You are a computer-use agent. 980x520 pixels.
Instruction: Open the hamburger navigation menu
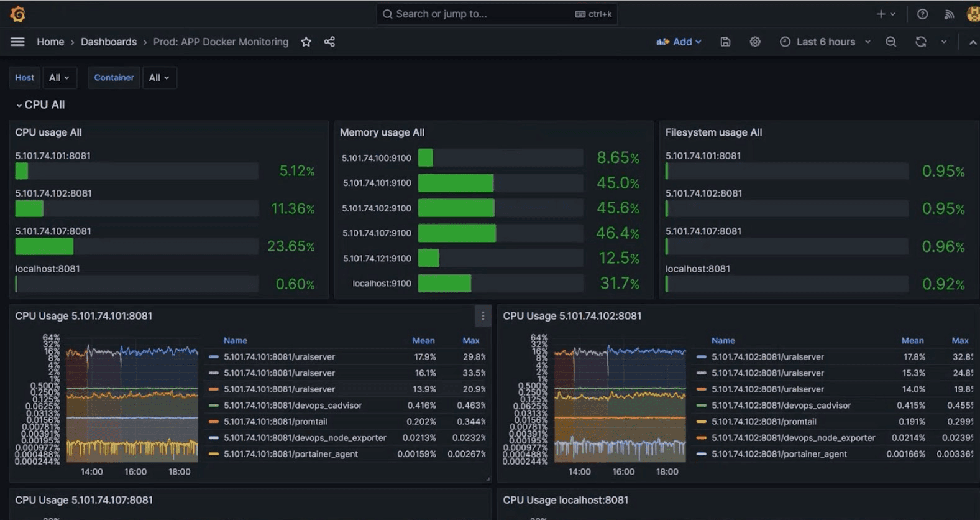tap(17, 42)
